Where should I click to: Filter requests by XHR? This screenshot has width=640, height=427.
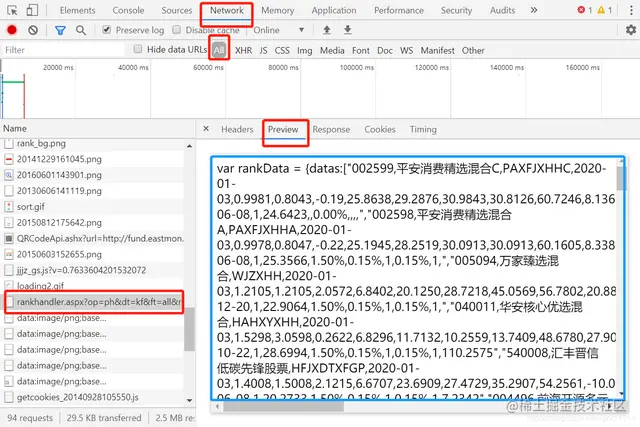click(243, 50)
